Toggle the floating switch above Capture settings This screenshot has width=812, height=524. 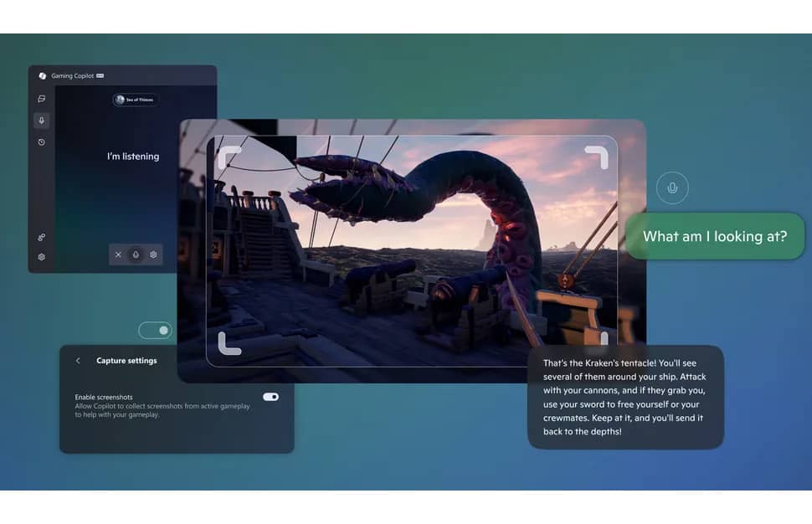click(x=155, y=331)
